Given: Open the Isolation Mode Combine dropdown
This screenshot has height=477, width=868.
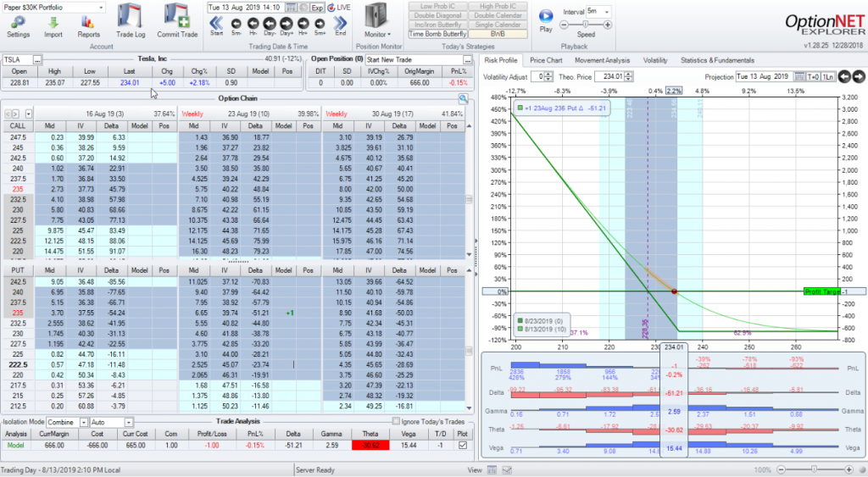Looking at the screenshot, I should coord(84,422).
